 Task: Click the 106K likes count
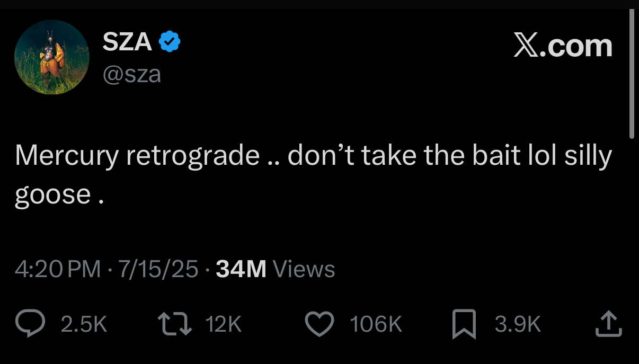click(x=376, y=324)
